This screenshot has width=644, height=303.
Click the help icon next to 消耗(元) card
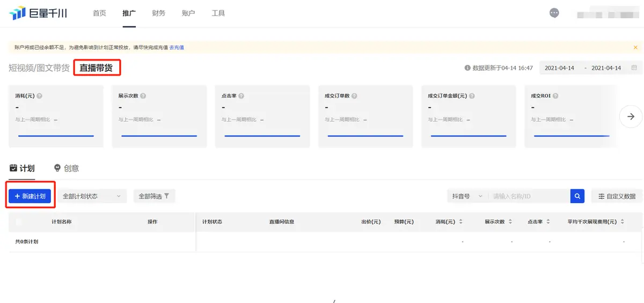coord(40,96)
